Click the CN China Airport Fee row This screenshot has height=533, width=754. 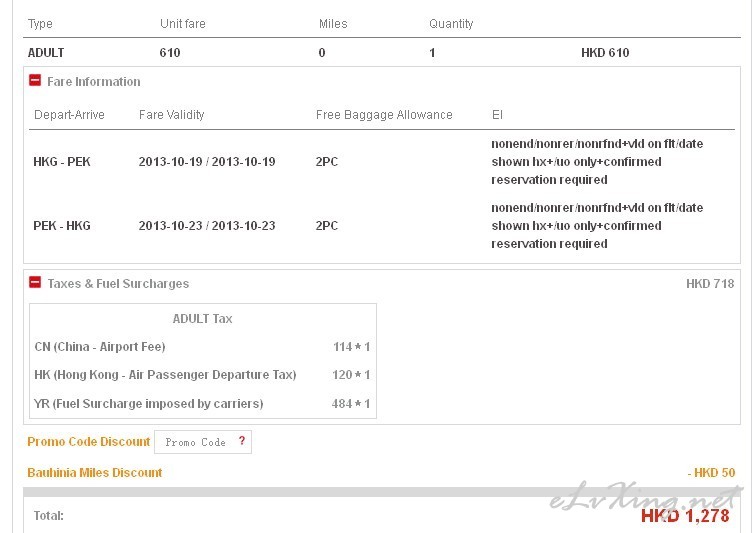(202, 346)
